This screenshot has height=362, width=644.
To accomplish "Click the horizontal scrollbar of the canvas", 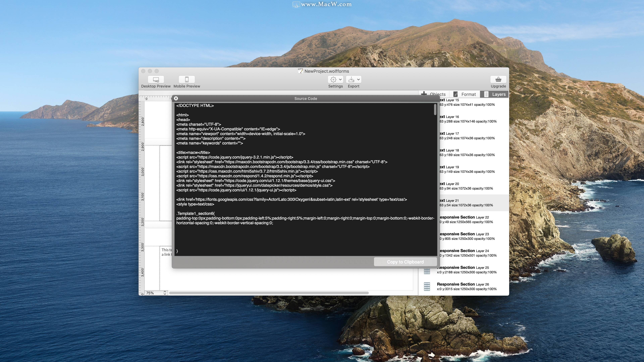I will [269, 293].
